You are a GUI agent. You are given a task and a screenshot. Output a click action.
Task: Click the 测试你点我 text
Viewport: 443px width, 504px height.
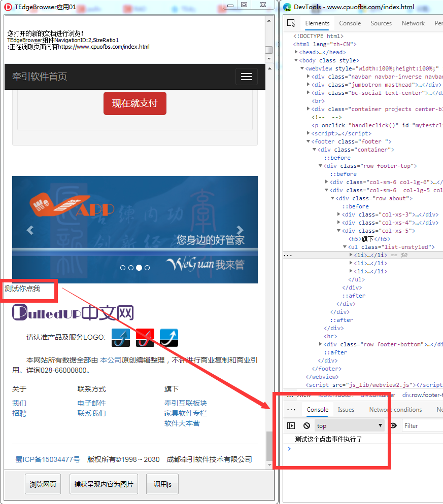(22, 289)
